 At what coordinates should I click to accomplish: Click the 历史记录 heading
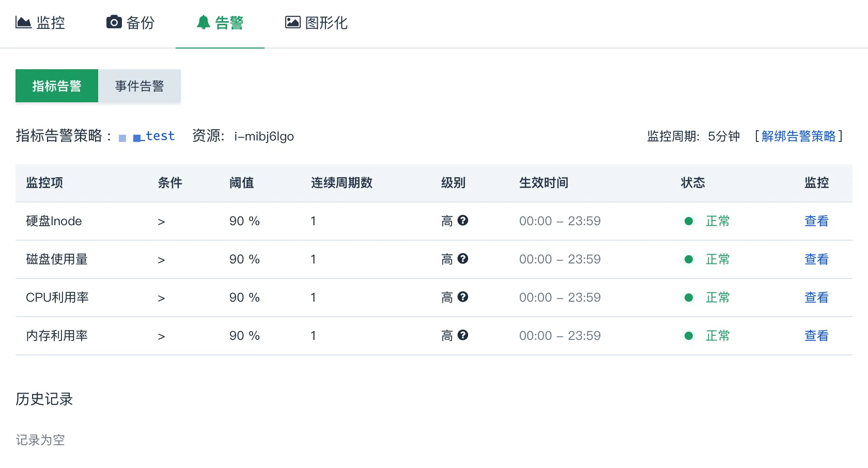44,399
